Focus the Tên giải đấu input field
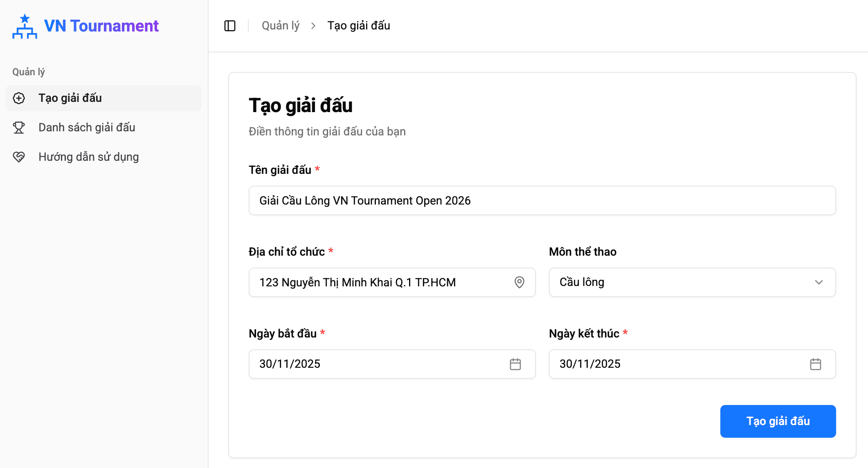This screenshot has height=468, width=868. (x=542, y=200)
